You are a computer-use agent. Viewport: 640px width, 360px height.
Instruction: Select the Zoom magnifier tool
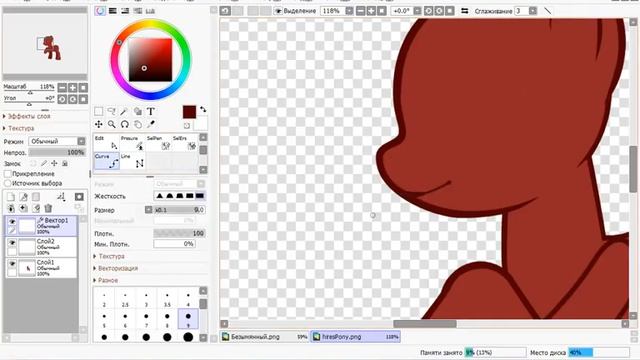(x=111, y=124)
